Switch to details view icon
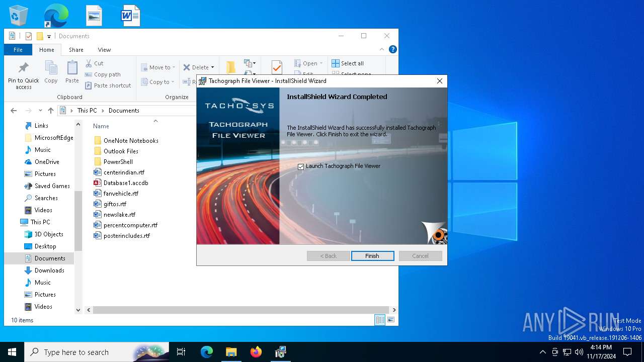Viewport: 644px width, 362px height. tap(380, 320)
